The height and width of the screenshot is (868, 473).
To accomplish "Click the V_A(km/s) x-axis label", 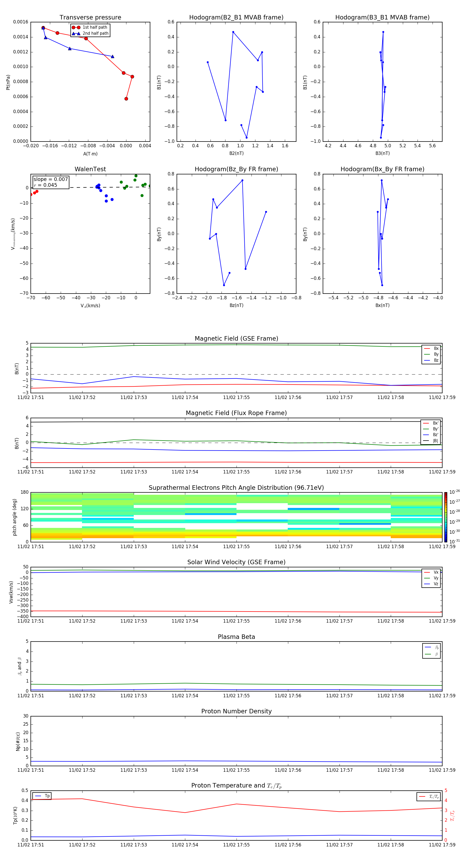I will tap(90, 306).
